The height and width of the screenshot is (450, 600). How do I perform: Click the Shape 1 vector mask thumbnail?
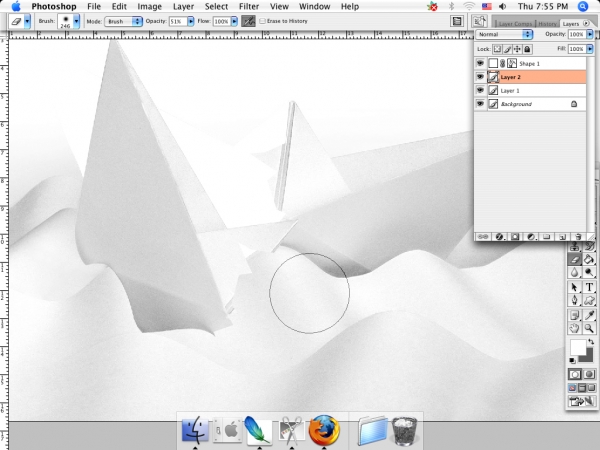(512, 63)
